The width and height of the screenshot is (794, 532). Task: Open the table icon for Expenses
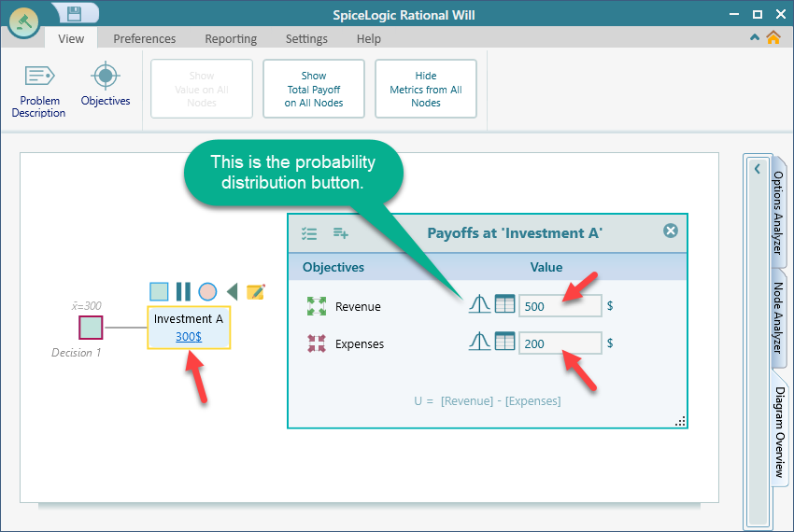click(504, 343)
